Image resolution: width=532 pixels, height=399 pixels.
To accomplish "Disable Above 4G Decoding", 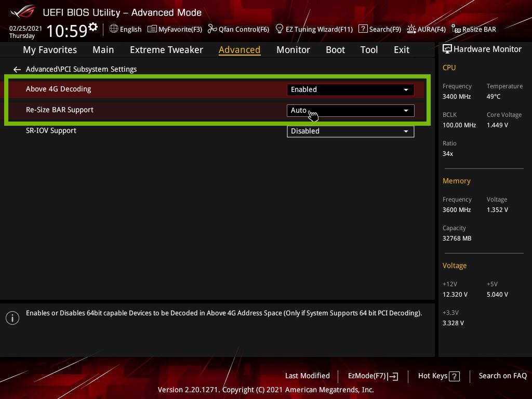I will 350,89.
